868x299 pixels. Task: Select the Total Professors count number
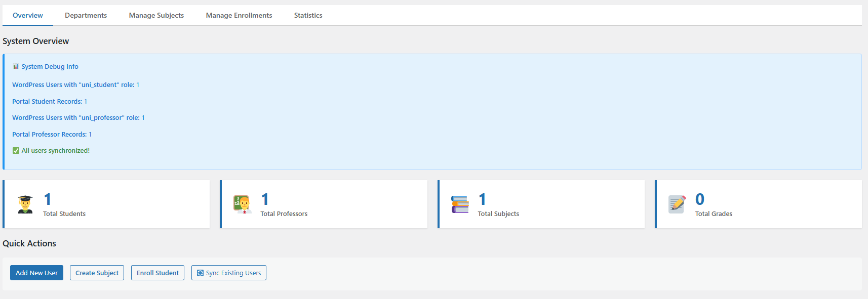point(265,199)
